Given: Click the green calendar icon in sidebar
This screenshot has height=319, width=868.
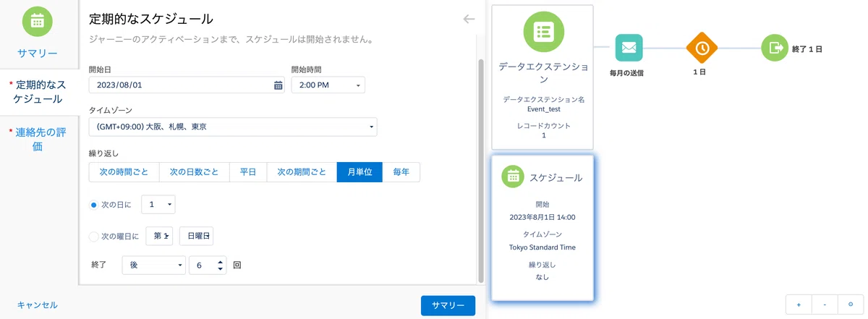Looking at the screenshot, I should (x=38, y=21).
